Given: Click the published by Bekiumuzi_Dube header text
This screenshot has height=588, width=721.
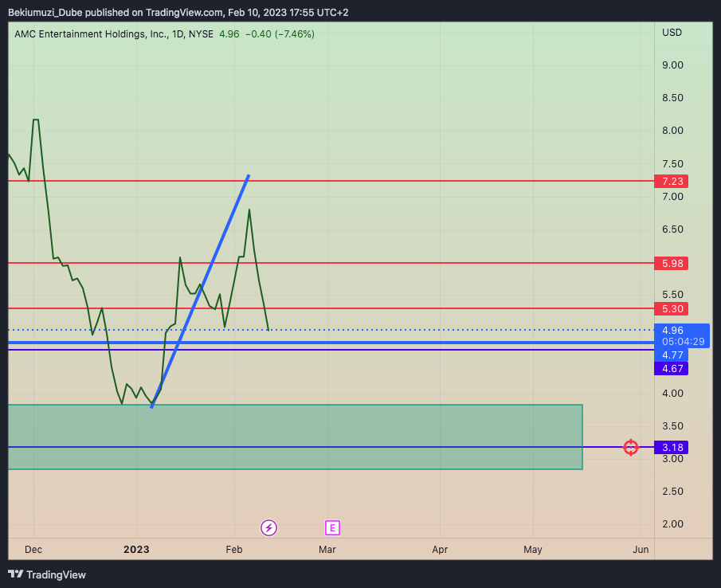Looking at the screenshot, I should pyautogui.click(x=178, y=13).
